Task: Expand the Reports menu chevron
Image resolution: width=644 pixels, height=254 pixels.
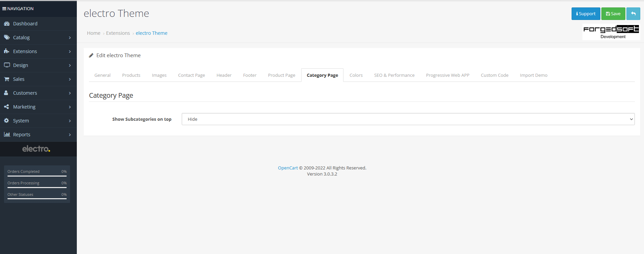Action: tap(70, 135)
